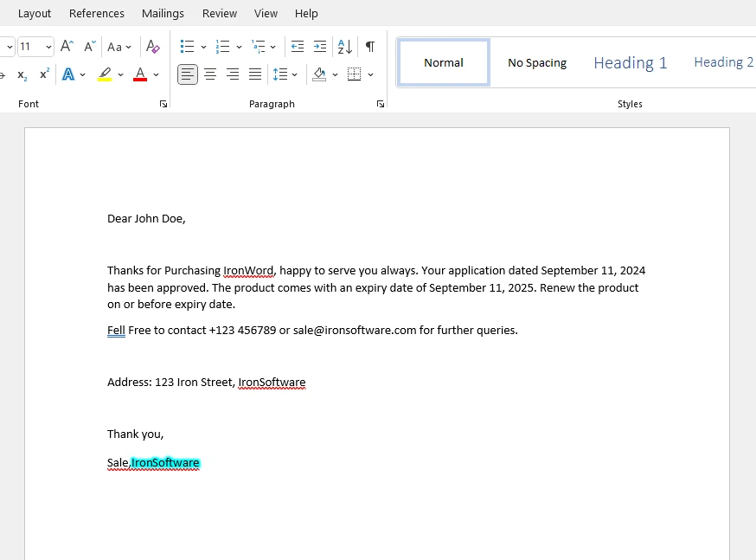This screenshot has height=560, width=756.
Task: Toggle superscript formatting
Action: [44, 74]
